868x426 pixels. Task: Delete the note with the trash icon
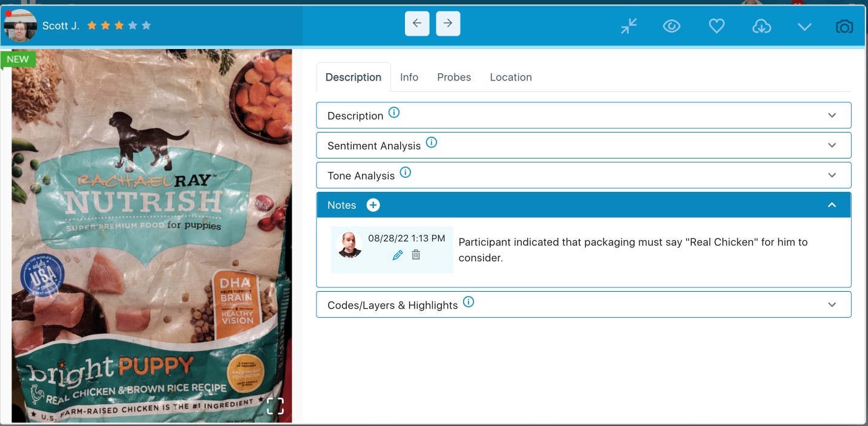(416, 255)
